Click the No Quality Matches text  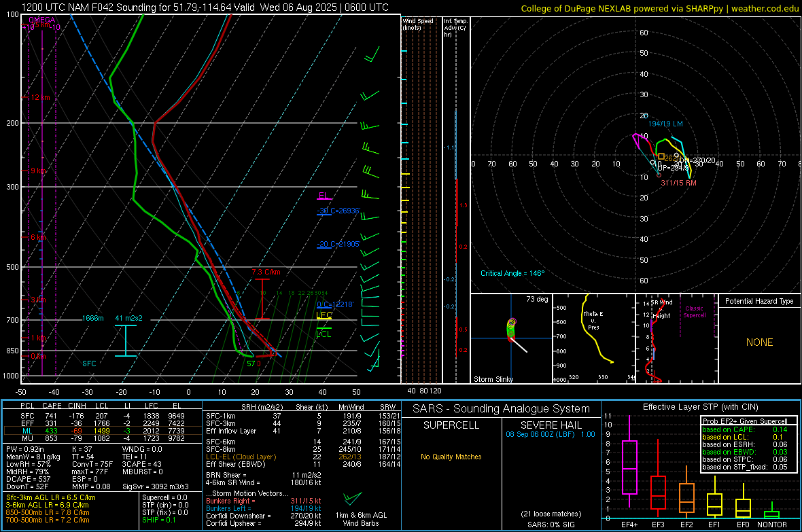pyautogui.click(x=451, y=457)
